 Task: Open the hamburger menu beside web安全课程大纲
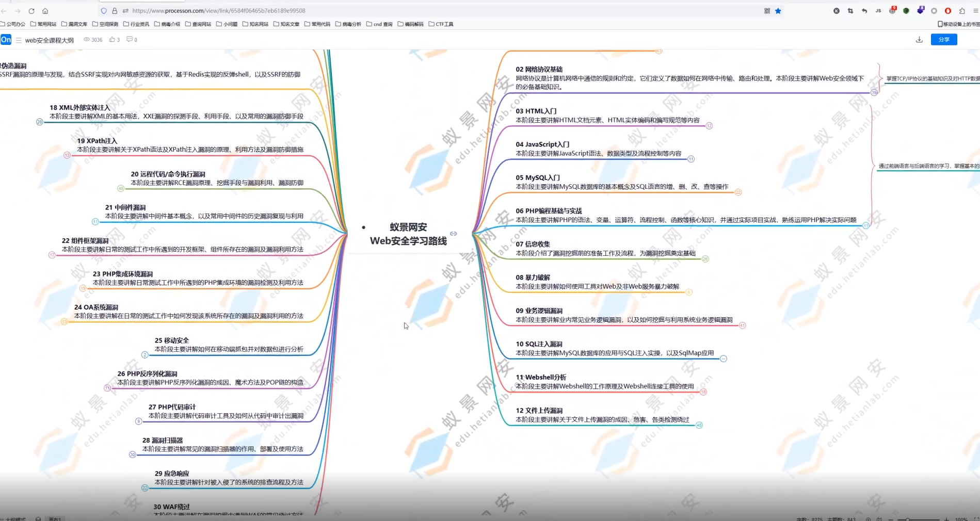coord(19,40)
